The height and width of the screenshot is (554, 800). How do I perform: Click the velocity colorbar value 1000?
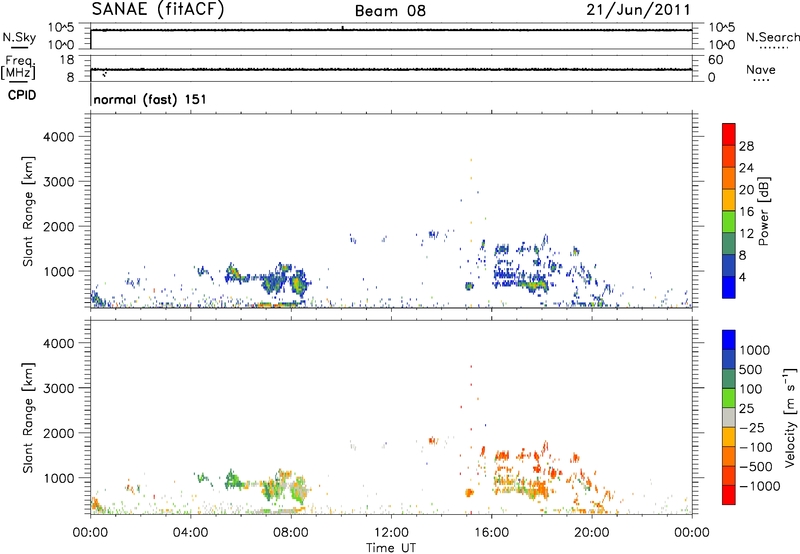click(x=755, y=350)
